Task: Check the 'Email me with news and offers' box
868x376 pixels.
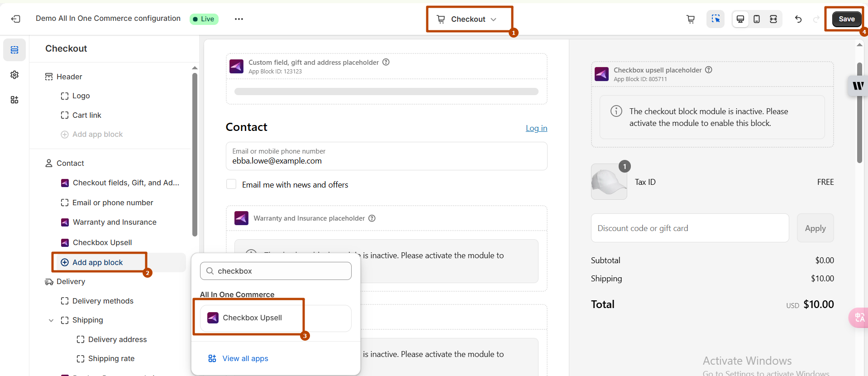Action: coord(231,184)
